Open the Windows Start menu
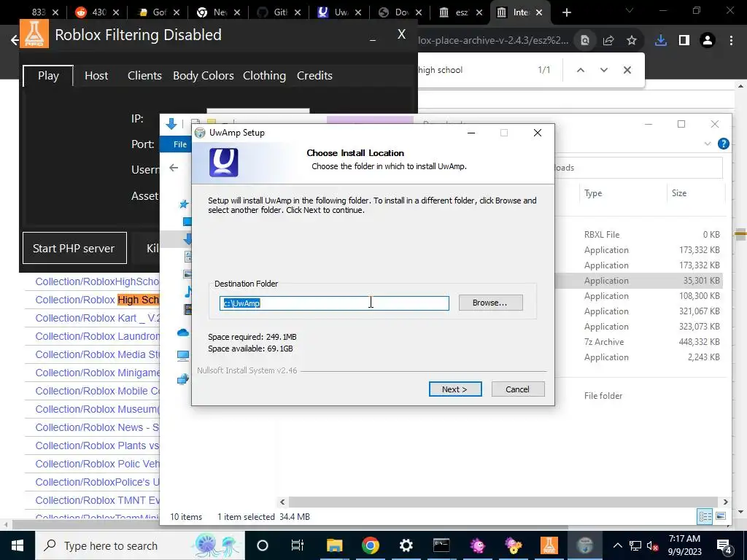 coord(18,545)
